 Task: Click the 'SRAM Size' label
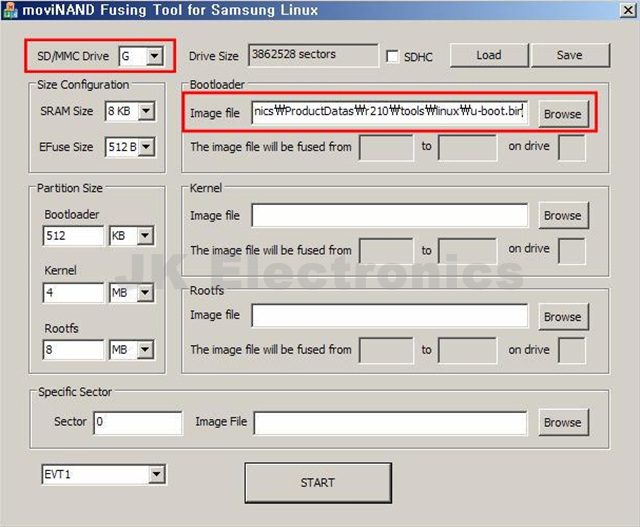point(67,111)
